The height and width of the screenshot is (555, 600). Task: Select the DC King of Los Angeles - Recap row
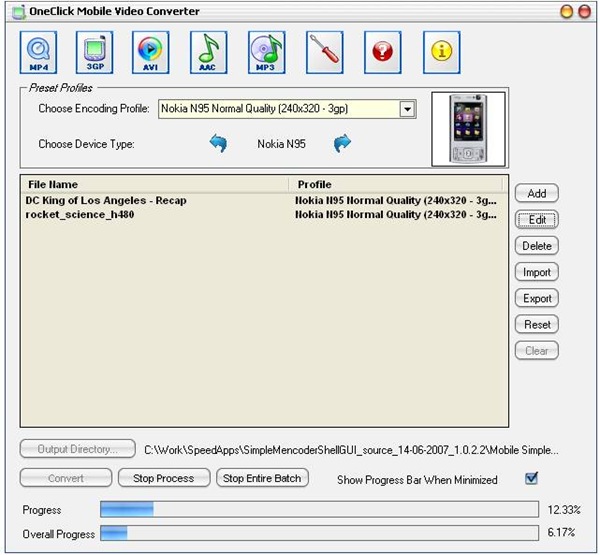[x=264, y=200]
